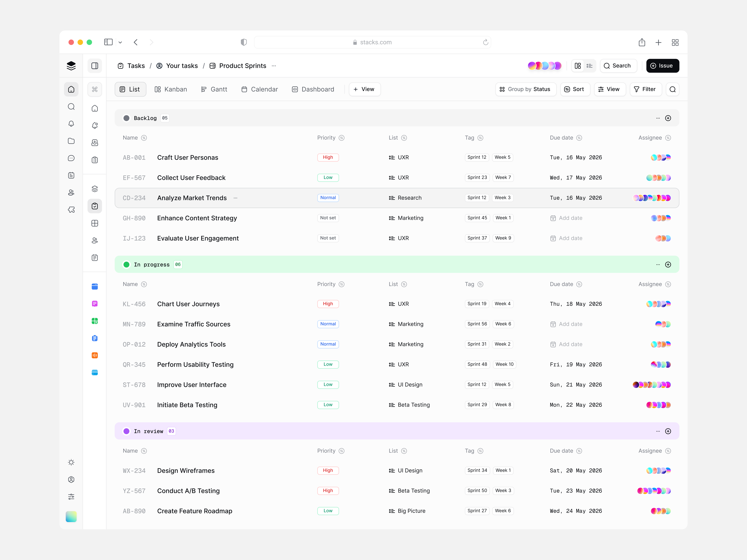The width and height of the screenshot is (747, 560).
Task: Open the folder icon in left rail
Action: (x=71, y=141)
